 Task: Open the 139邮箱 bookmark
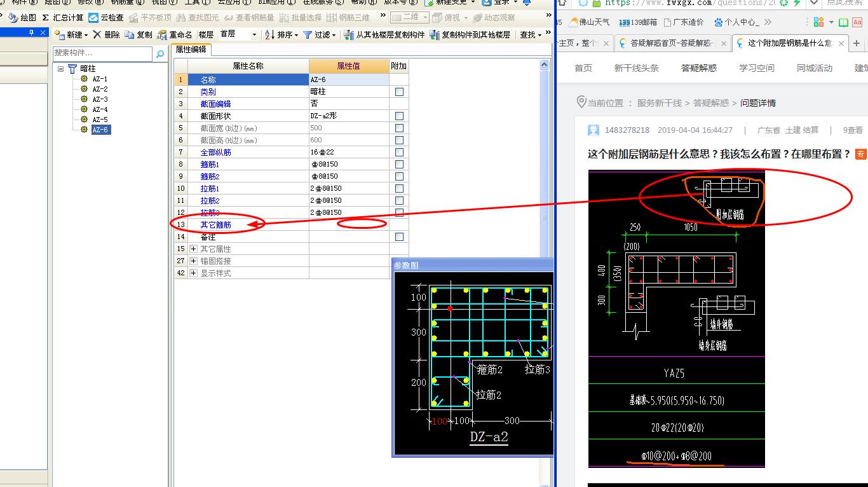click(637, 22)
